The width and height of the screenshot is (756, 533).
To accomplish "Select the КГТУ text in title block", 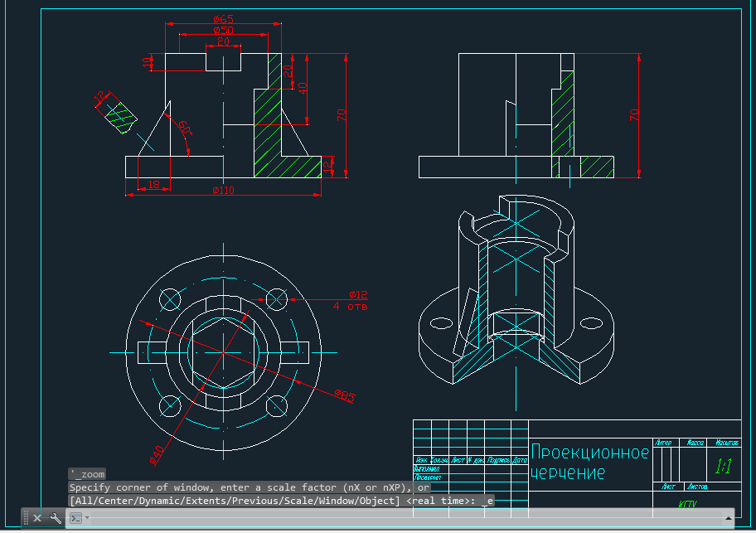I will coord(687,505).
